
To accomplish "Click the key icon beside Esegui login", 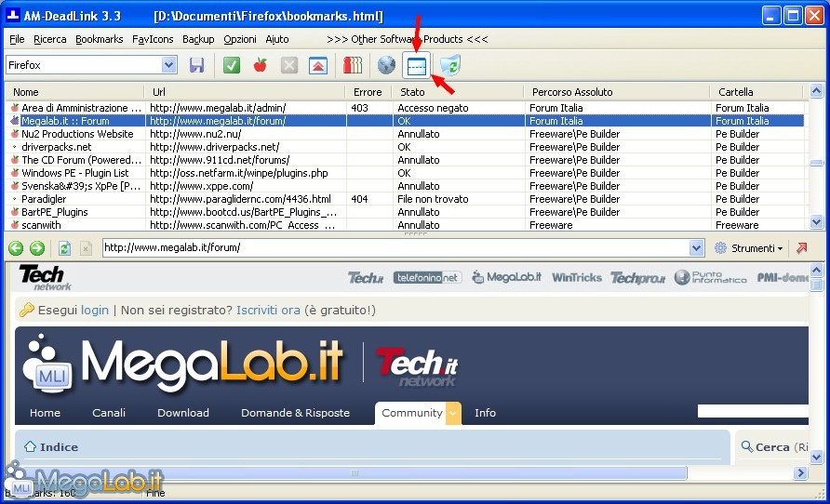I will coord(26,310).
